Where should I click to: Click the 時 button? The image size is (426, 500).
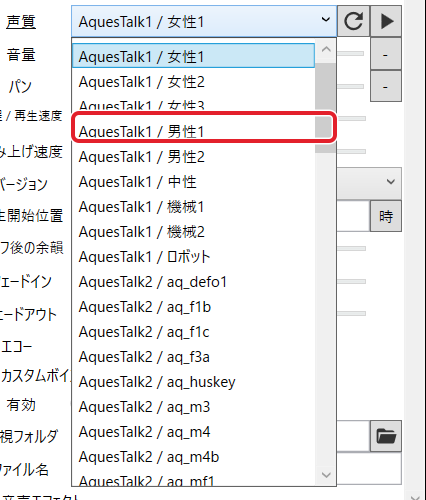[x=386, y=216]
